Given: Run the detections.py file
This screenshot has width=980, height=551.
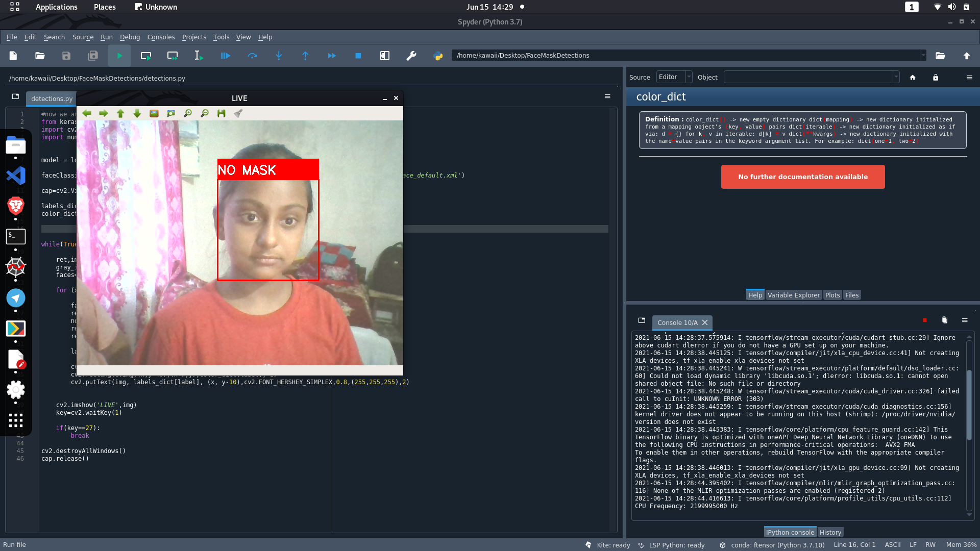Looking at the screenshot, I should (x=119, y=56).
